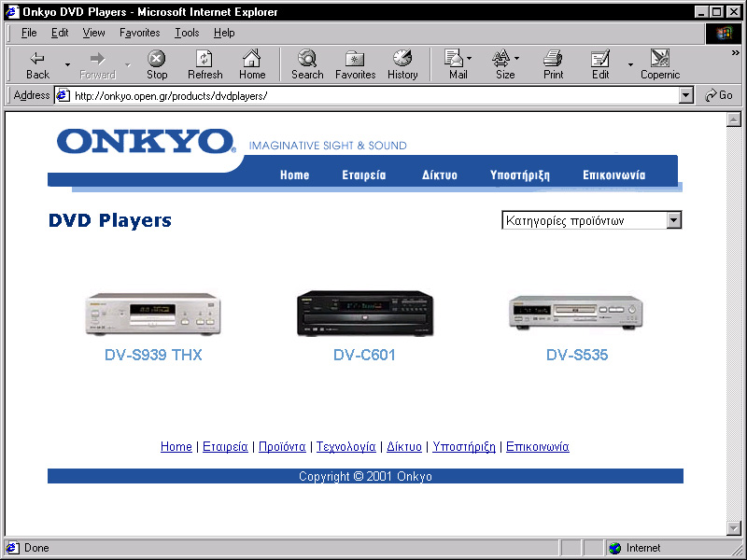The image size is (747, 560).
Task: Click the footer Εταιρεία link
Action: pos(225,447)
